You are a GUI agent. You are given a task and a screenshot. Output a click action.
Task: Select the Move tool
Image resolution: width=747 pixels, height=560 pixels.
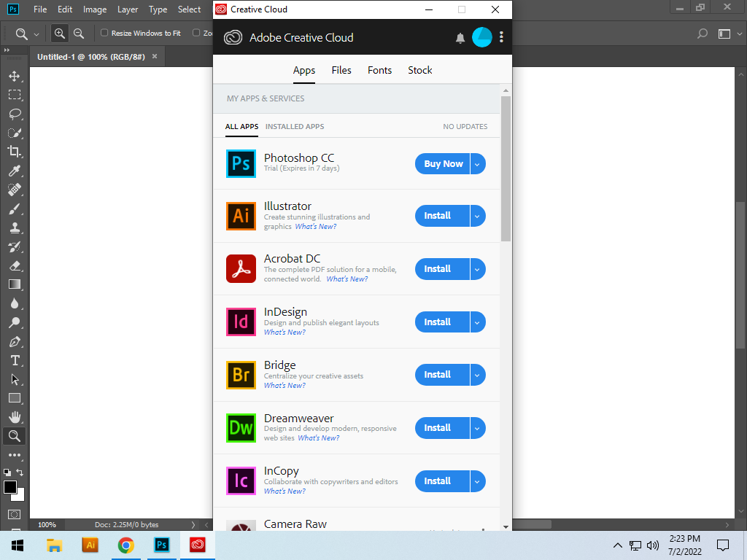coord(15,75)
